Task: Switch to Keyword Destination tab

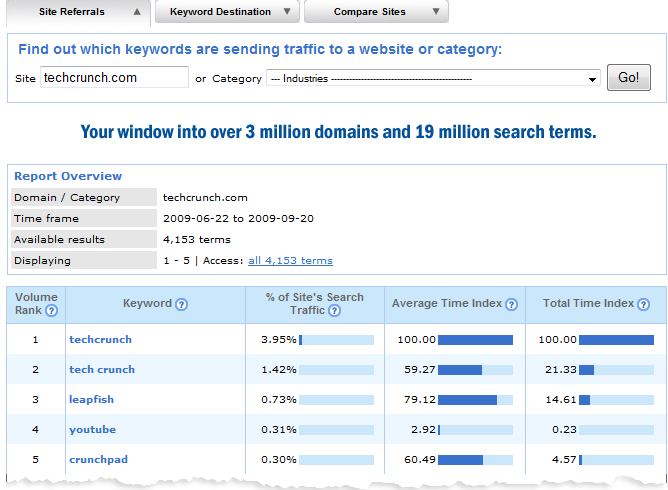Action: pyautogui.click(x=227, y=12)
